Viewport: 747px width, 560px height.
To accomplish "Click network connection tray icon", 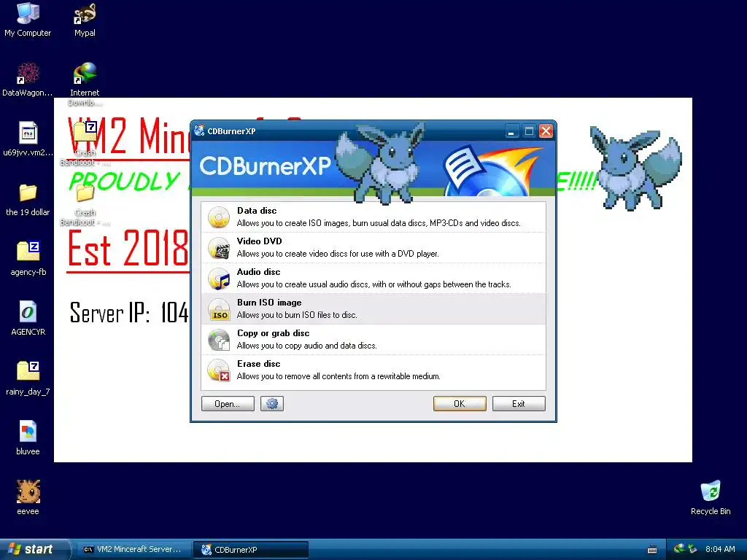I will click(x=679, y=549).
